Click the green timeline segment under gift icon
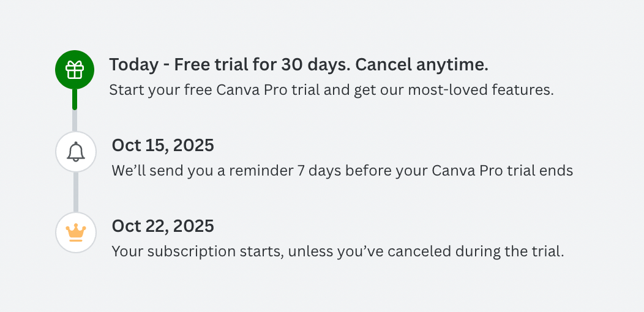 coord(75,100)
